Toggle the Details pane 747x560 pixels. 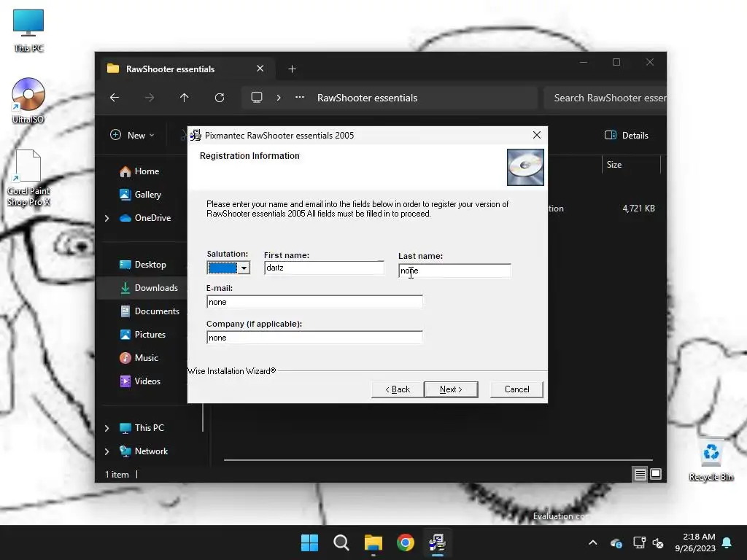(x=627, y=135)
